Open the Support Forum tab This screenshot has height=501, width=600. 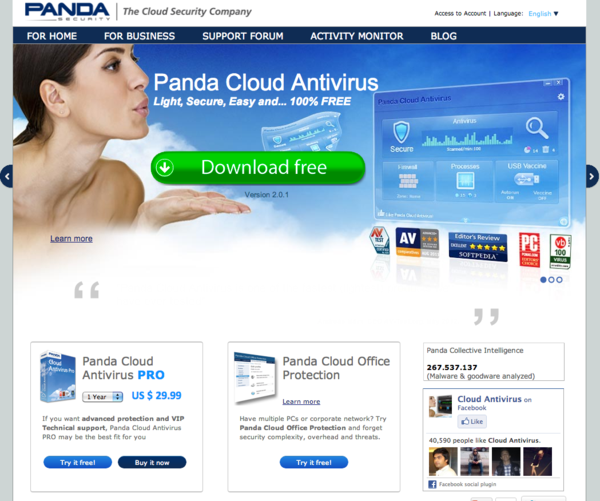pyautogui.click(x=242, y=36)
